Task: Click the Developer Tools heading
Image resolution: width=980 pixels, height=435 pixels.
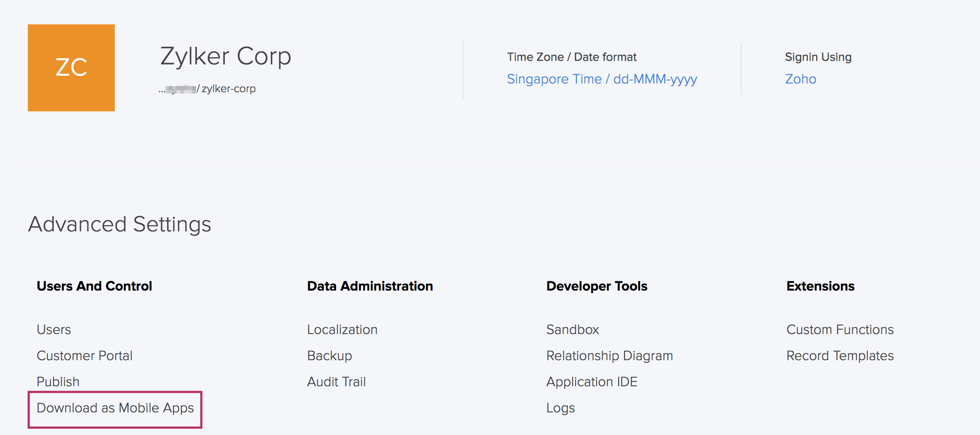Action: click(x=597, y=286)
